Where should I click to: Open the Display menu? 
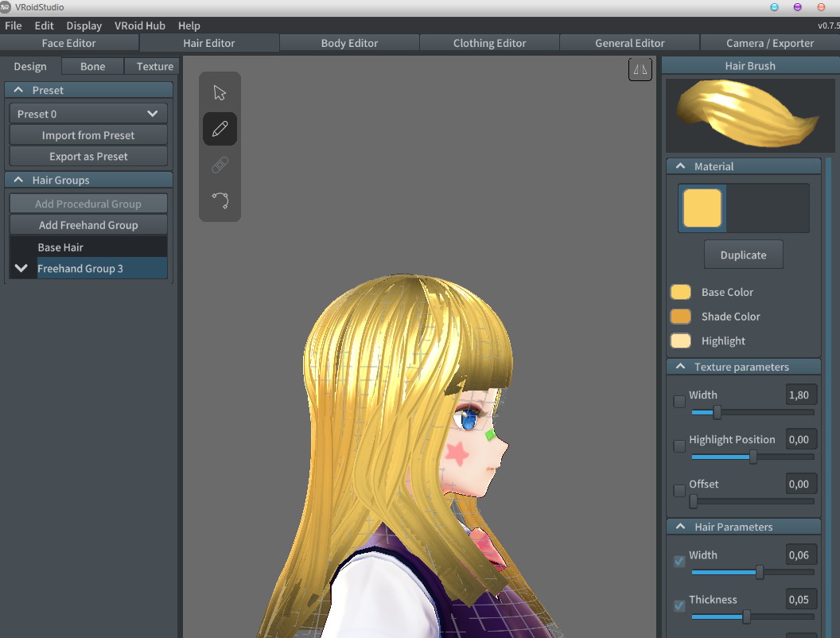[84, 25]
